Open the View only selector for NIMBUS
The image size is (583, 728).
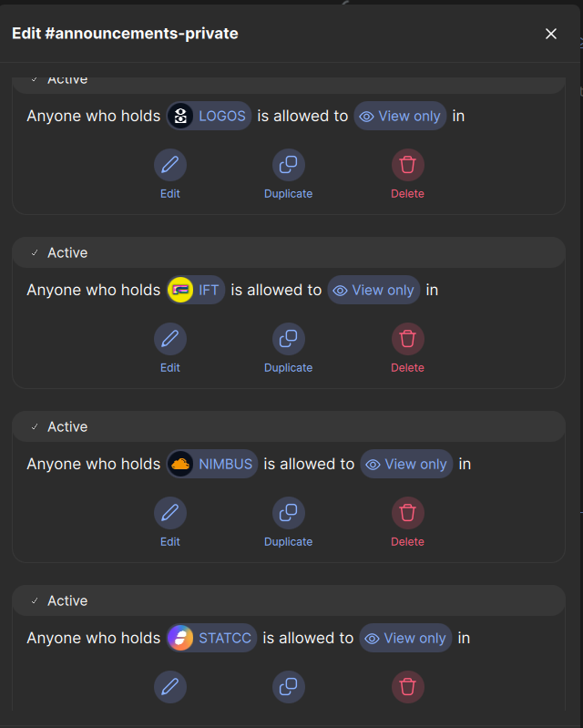(406, 465)
